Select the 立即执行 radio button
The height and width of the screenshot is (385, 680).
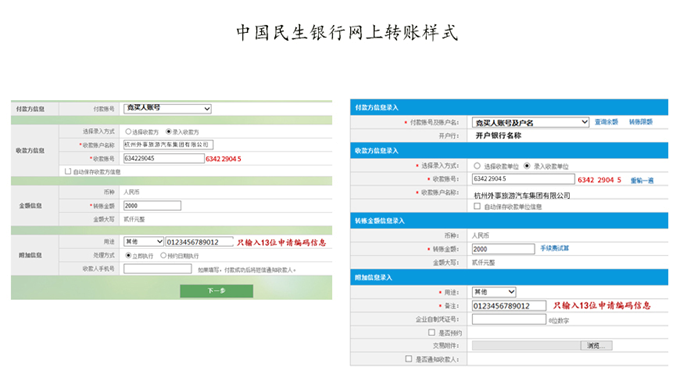click(x=128, y=255)
